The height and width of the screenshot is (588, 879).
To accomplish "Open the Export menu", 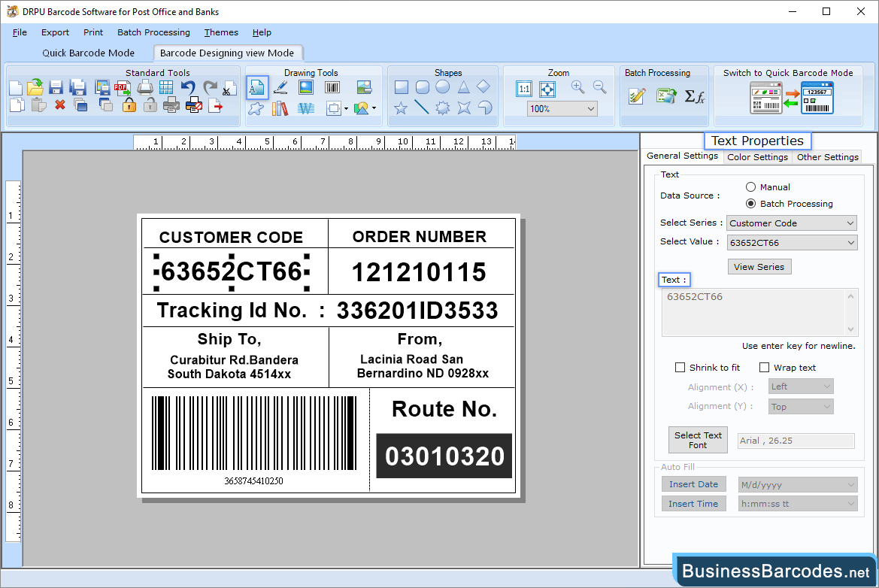I will tap(55, 32).
